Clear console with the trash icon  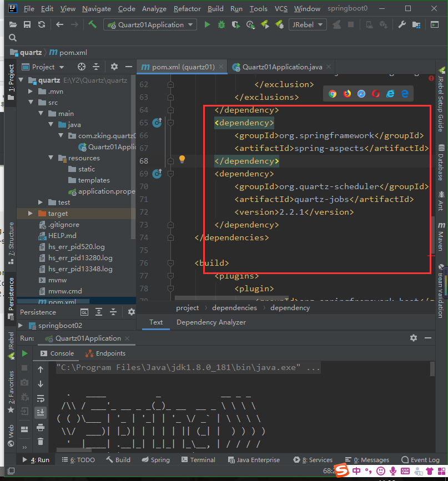[x=41, y=442]
